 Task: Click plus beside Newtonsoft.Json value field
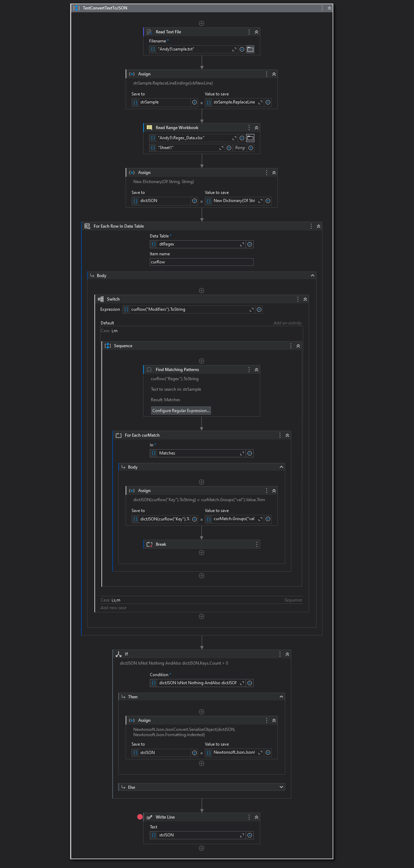point(268,753)
